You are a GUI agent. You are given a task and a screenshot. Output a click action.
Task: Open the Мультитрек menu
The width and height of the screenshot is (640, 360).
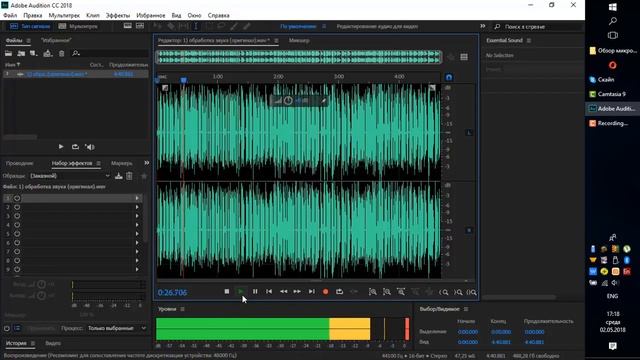[64, 16]
